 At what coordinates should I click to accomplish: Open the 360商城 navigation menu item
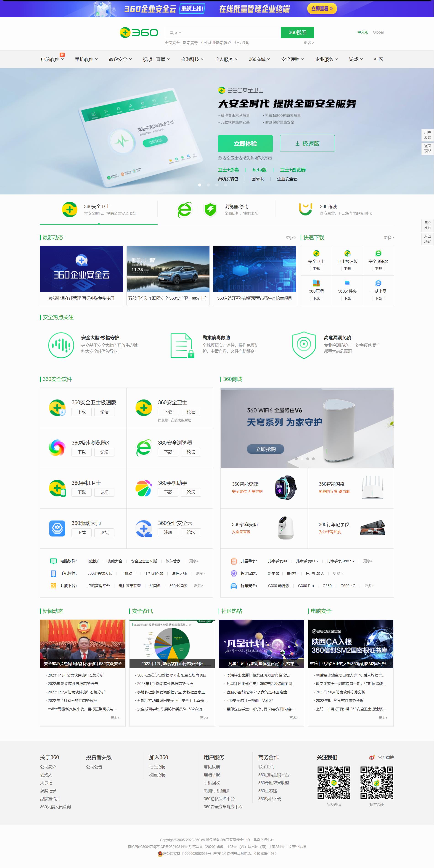pyautogui.click(x=260, y=59)
